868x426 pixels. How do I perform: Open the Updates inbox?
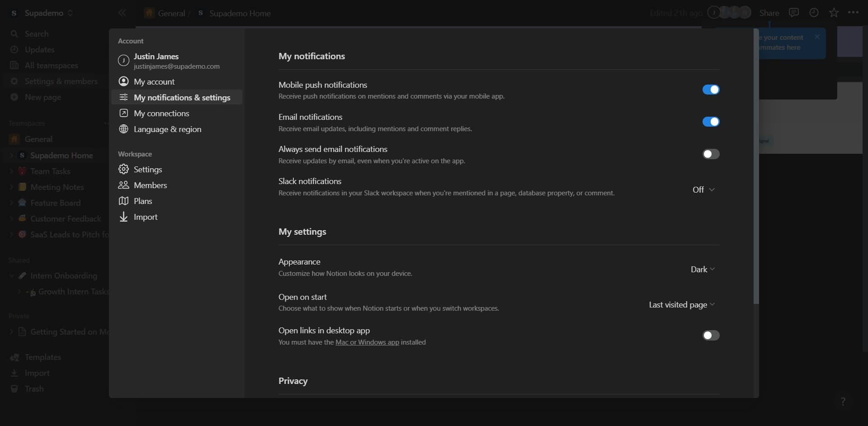click(x=38, y=49)
